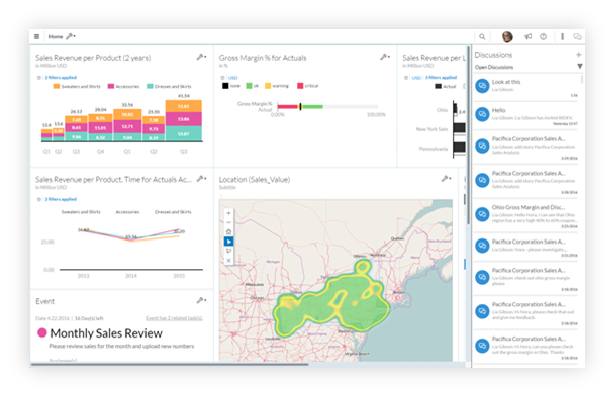Viewport: 608px width, 393px height.
Task: Open the Open Discussions filter funnel
Action: (580, 67)
